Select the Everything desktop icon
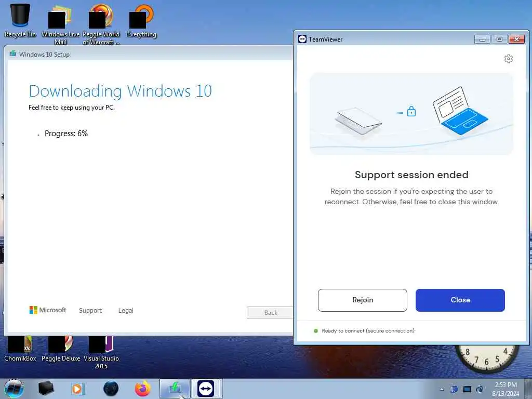 [141, 21]
